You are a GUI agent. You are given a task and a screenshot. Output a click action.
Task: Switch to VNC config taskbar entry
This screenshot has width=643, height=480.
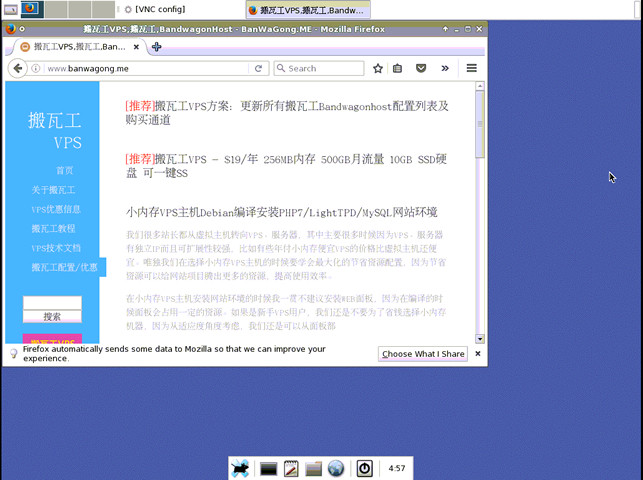(155, 9)
